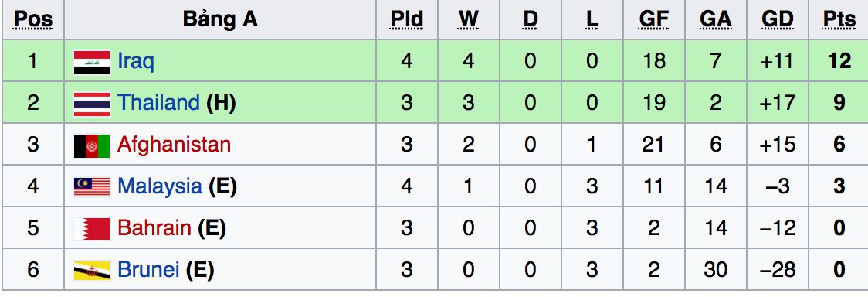868x297 pixels.
Task: Select Iraq's 12 points cell
Action: pos(839,61)
